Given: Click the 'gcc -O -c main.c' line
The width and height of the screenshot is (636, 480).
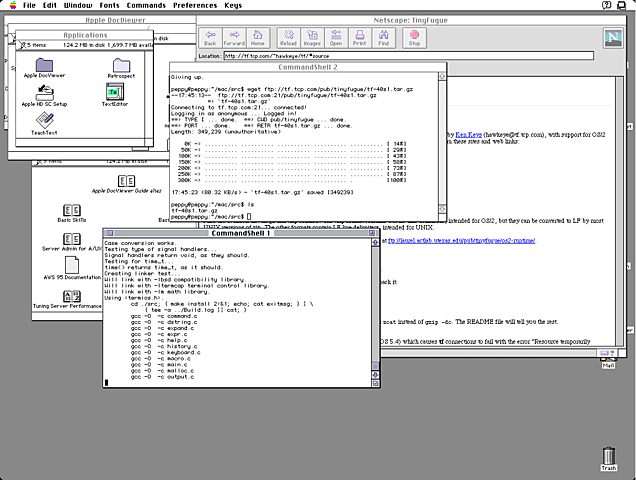Looking at the screenshot, I should 160,364.
